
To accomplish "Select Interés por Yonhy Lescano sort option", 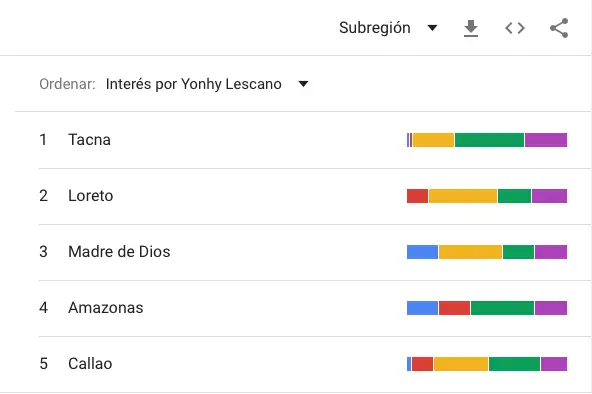I will click(x=194, y=84).
